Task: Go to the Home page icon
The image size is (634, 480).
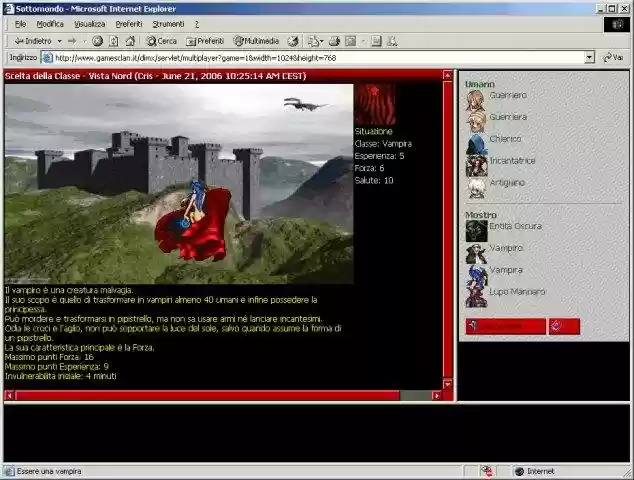Action: point(130,41)
